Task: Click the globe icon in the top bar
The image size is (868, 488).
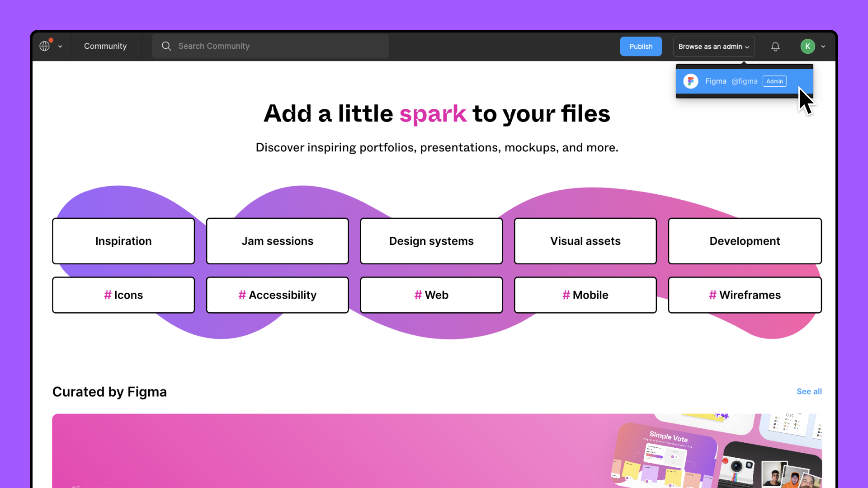Action: (x=44, y=46)
